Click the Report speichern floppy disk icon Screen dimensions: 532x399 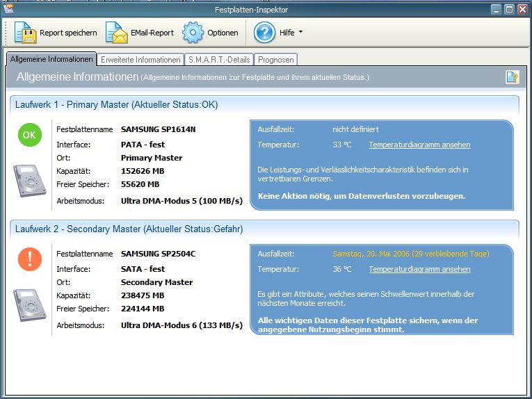25,33
